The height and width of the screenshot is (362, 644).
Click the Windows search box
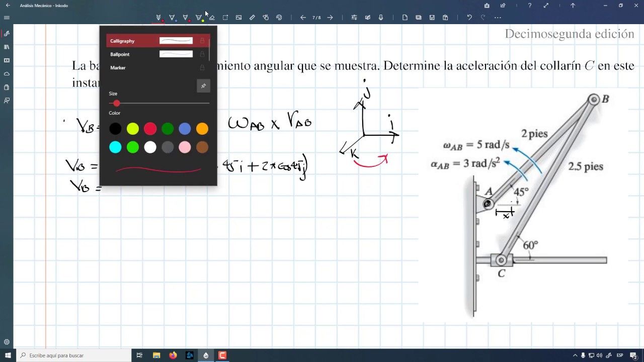pyautogui.click(x=73, y=355)
